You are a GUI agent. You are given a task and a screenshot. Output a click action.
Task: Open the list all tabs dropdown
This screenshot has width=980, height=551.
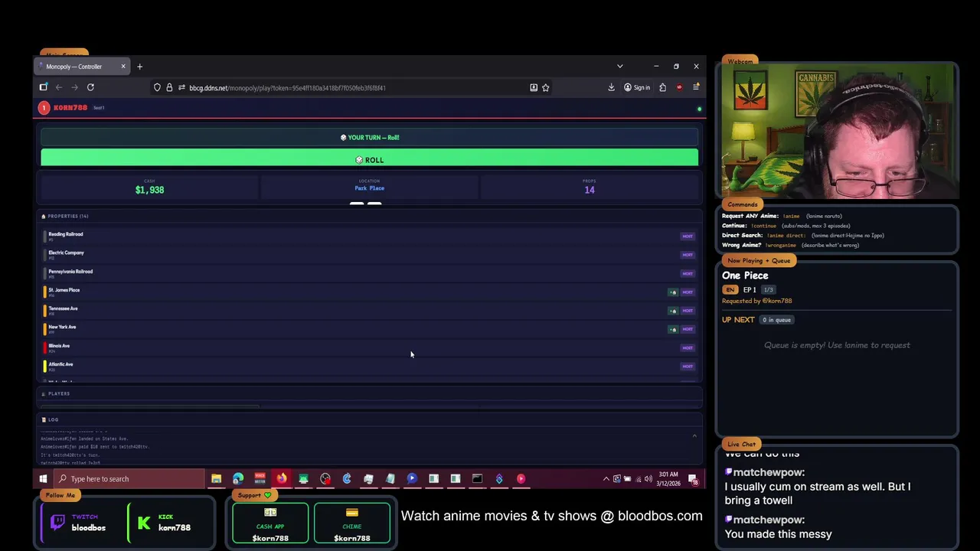(x=619, y=67)
